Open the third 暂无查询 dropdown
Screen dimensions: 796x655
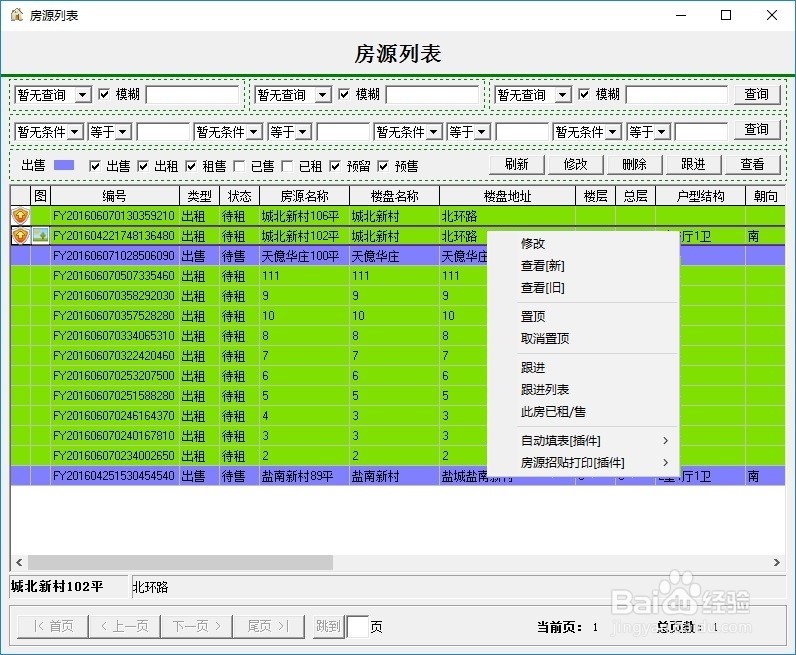click(562, 94)
